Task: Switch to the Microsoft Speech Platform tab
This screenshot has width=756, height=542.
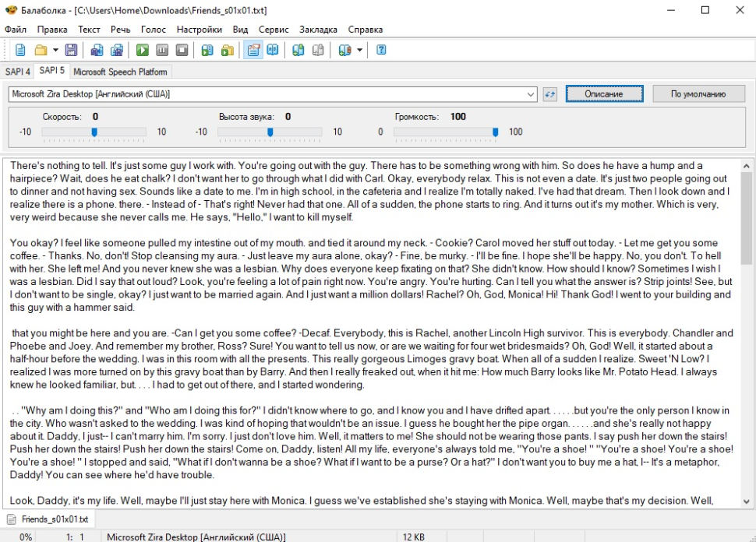Action: pyautogui.click(x=120, y=72)
